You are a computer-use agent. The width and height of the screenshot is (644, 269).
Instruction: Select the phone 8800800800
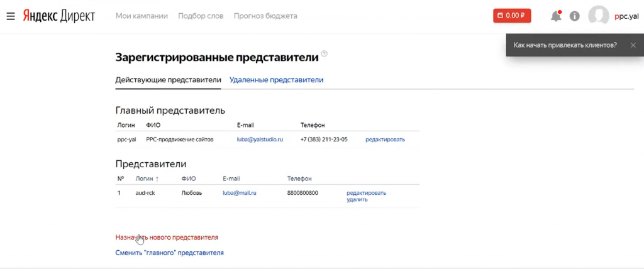tap(303, 193)
